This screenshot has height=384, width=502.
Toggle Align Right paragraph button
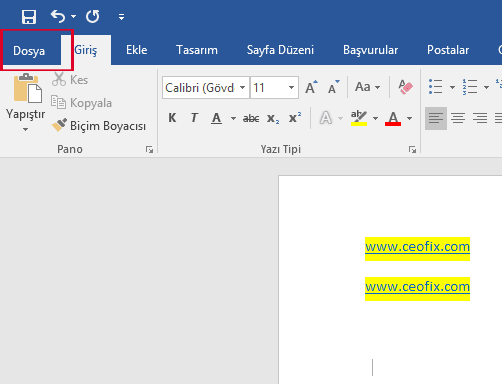[480, 118]
